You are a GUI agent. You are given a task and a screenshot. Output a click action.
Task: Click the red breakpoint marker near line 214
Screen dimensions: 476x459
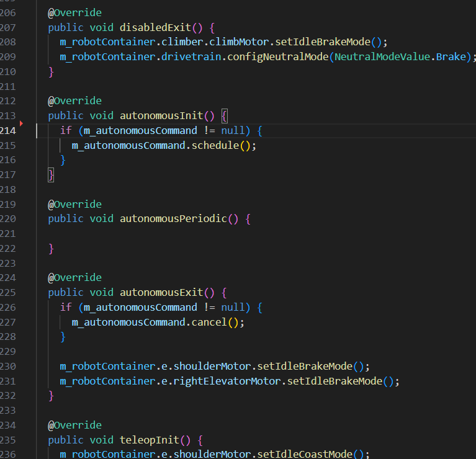[21, 123]
